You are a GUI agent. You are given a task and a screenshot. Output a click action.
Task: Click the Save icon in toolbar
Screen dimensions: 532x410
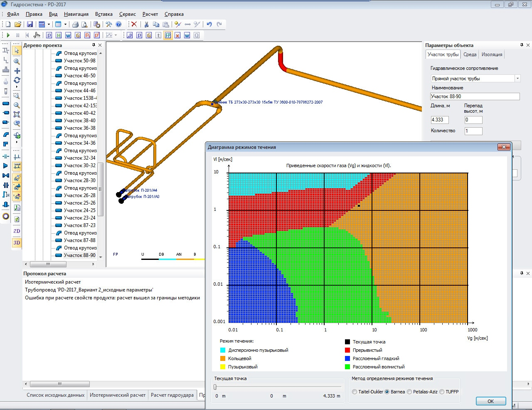[30, 25]
